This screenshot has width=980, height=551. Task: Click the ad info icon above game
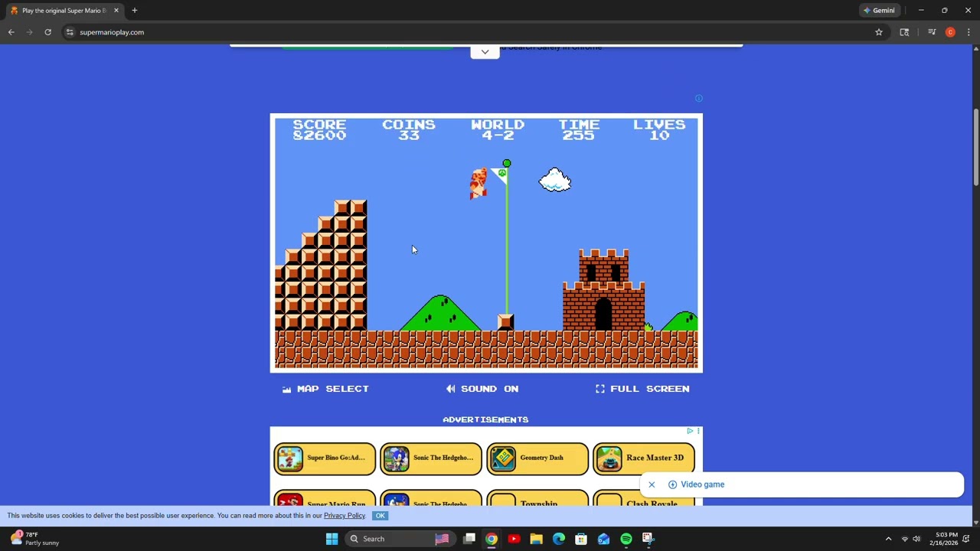coord(698,98)
